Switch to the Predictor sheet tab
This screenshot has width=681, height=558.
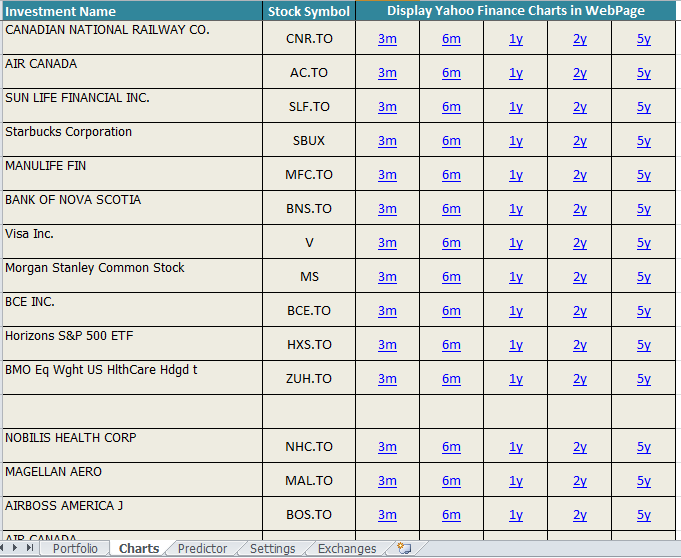202,548
